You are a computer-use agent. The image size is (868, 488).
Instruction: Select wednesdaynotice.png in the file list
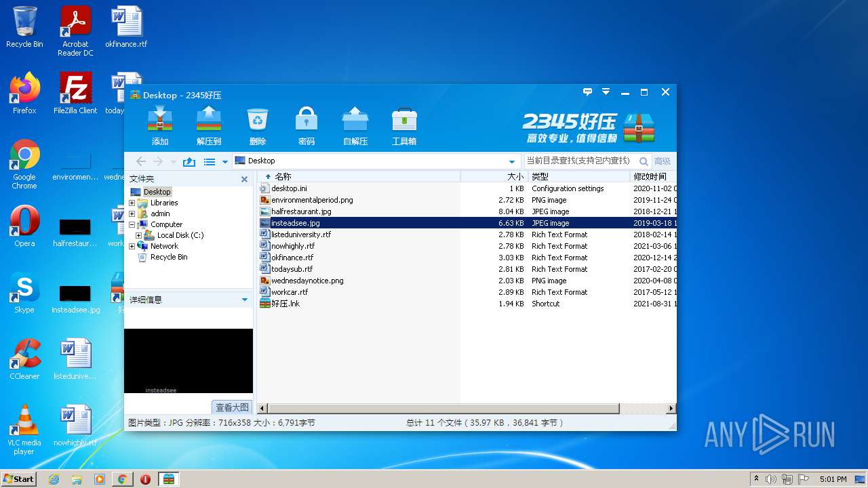[x=468, y=281]
